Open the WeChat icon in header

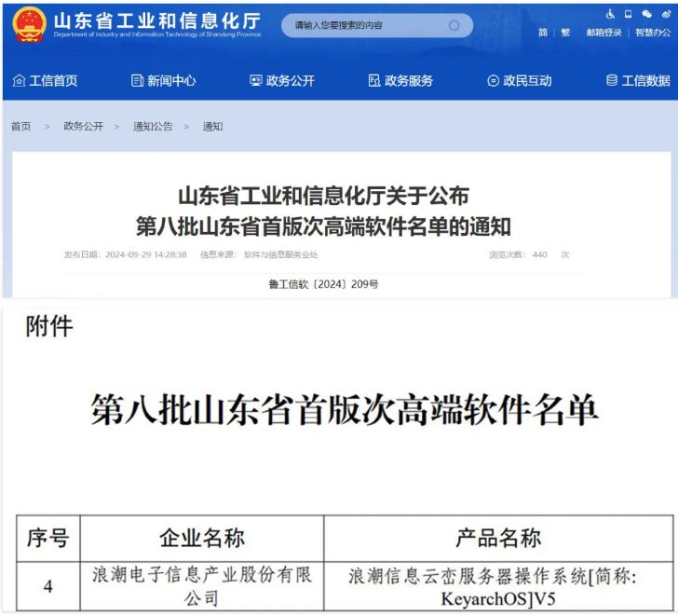[x=646, y=14]
